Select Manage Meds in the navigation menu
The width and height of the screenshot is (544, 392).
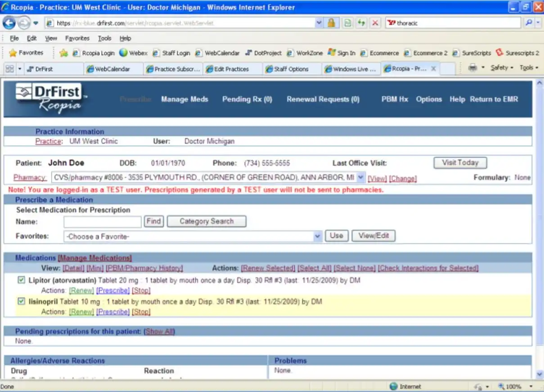(x=184, y=99)
